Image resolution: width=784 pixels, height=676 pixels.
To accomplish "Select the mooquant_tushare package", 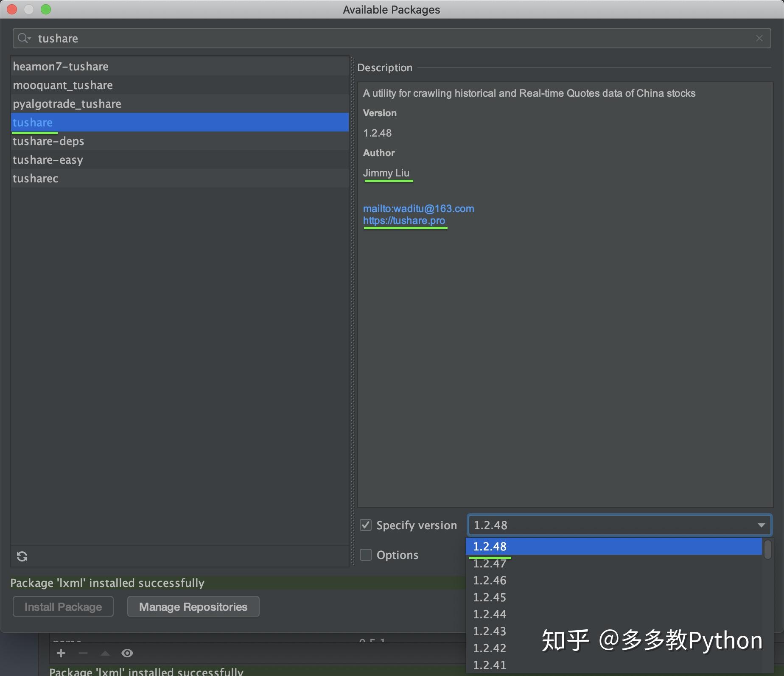I will point(63,85).
